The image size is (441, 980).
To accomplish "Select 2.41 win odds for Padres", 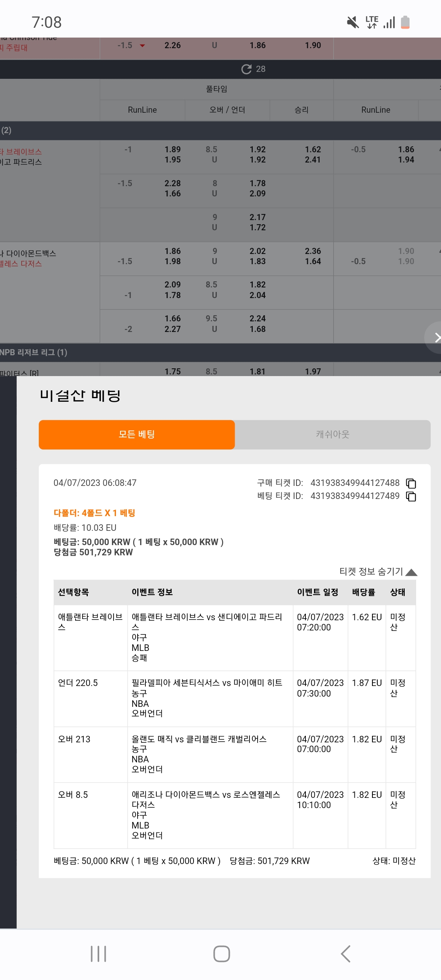I will pyautogui.click(x=313, y=160).
